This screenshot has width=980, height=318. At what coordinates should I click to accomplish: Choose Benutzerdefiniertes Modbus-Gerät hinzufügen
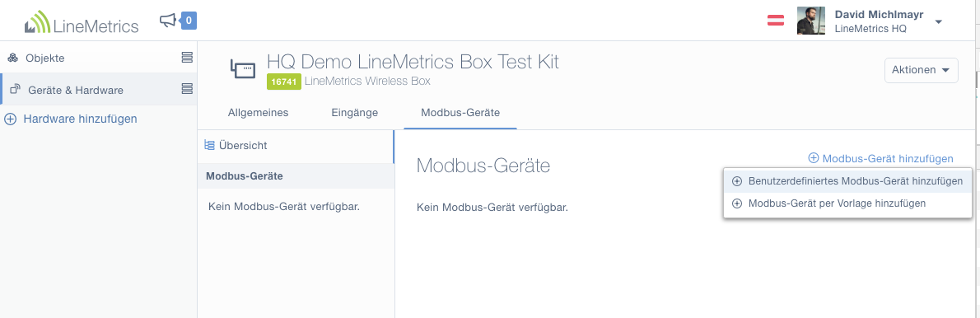(847, 182)
